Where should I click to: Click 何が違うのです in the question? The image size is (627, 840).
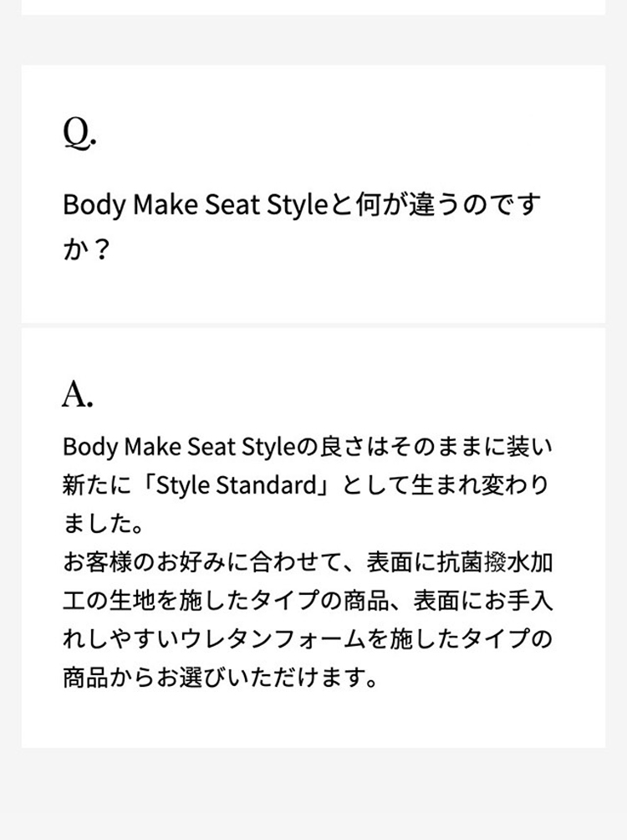(x=449, y=204)
